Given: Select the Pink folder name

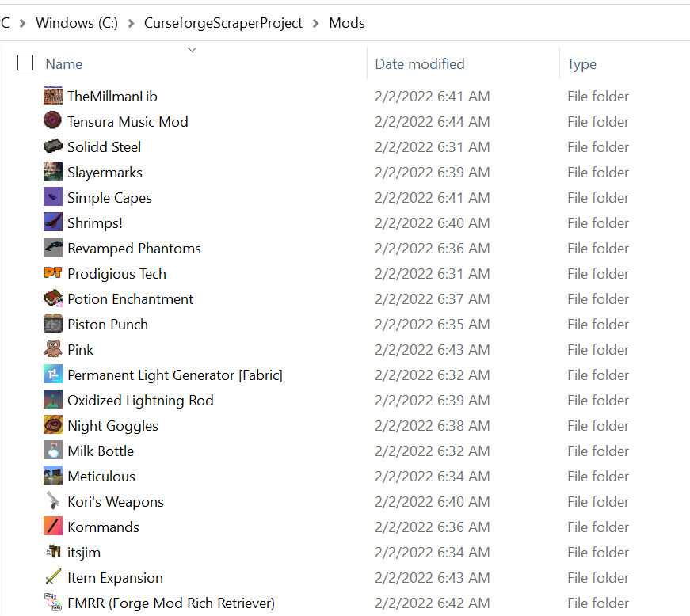Looking at the screenshot, I should (x=81, y=349).
